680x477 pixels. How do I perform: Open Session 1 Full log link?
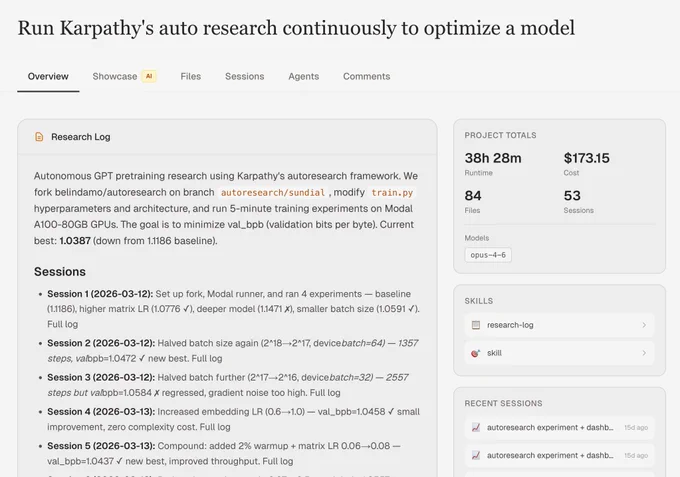point(62,324)
